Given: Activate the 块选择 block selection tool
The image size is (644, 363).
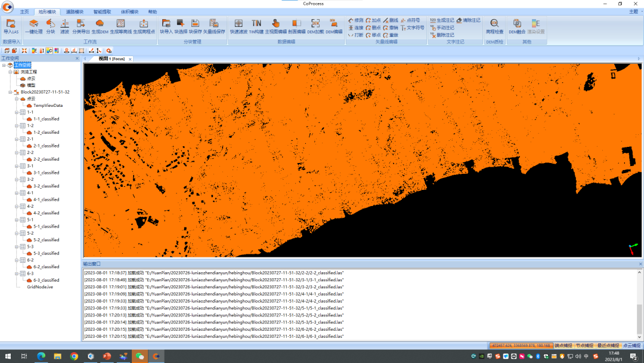Looking at the screenshot, I should pos(181,26).
